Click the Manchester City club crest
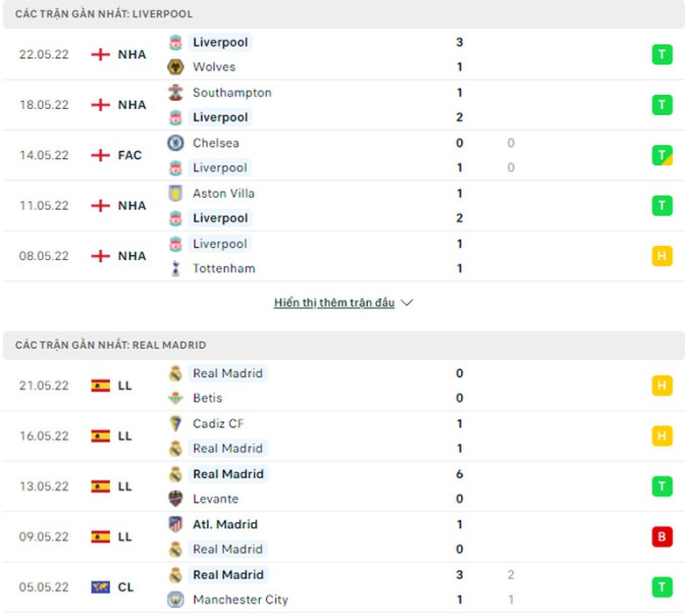This screenshot has height=616, width=685. click(176, 599)
